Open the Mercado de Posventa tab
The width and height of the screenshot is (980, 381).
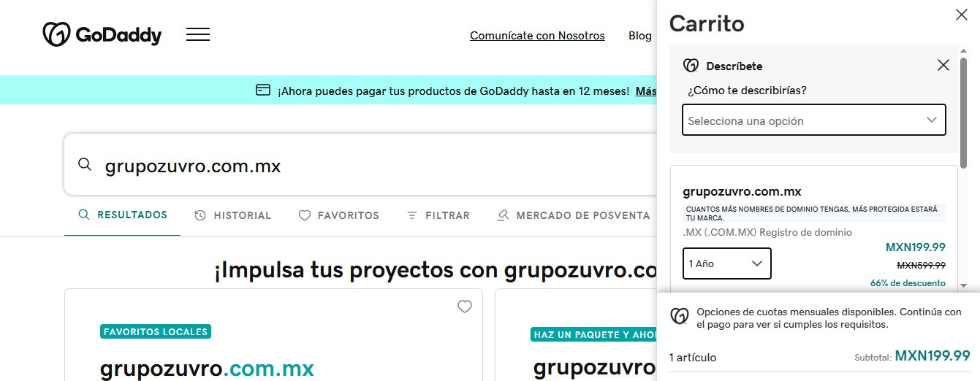pyautogui.click(x=574, y=215)
